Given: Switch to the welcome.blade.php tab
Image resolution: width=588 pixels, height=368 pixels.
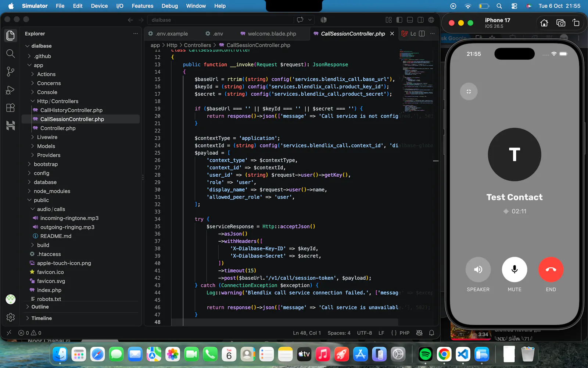Looking at the screenshot, I should [x=268, y=33].
